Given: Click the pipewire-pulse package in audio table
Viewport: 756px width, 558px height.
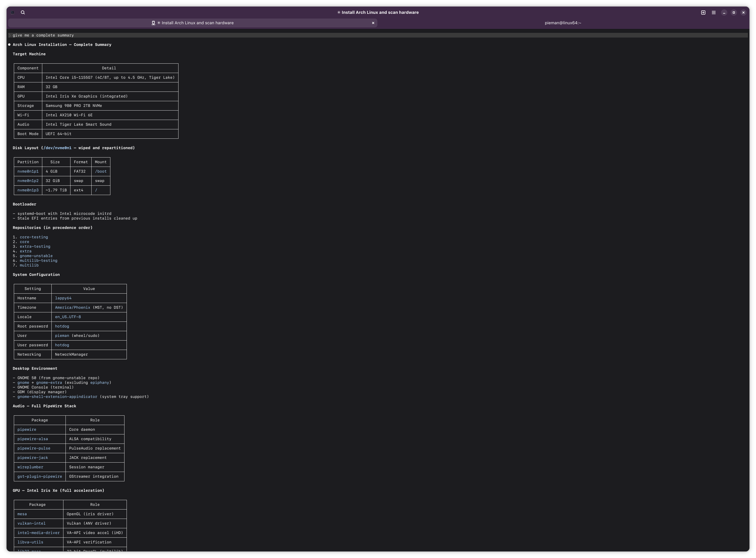Looking at the screenshot, I should point(34,448).
